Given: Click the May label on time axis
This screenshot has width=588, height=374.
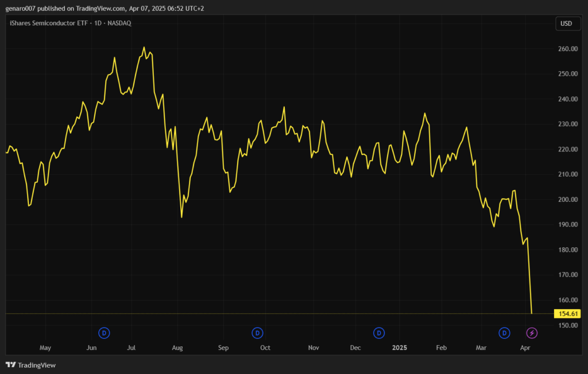Looking at the screenshot, I should tap(45, 348).
